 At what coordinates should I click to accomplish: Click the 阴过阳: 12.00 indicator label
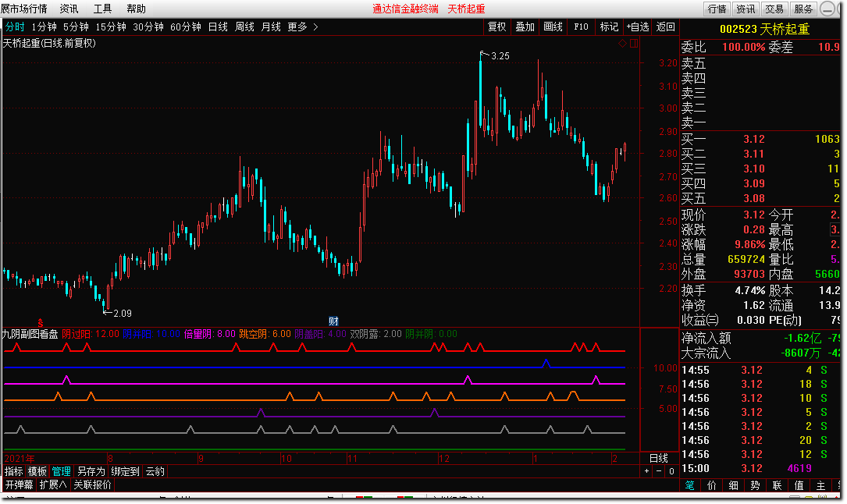[91, 334]
